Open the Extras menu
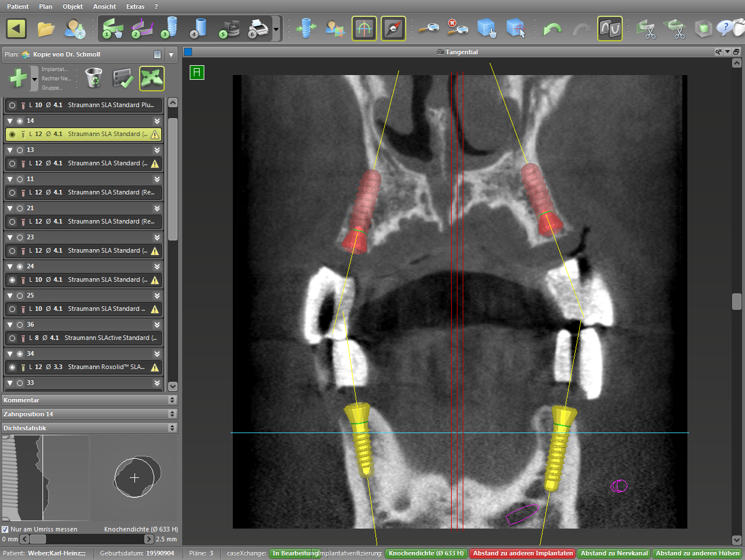 pyautogui.click(x=135, y=6)
